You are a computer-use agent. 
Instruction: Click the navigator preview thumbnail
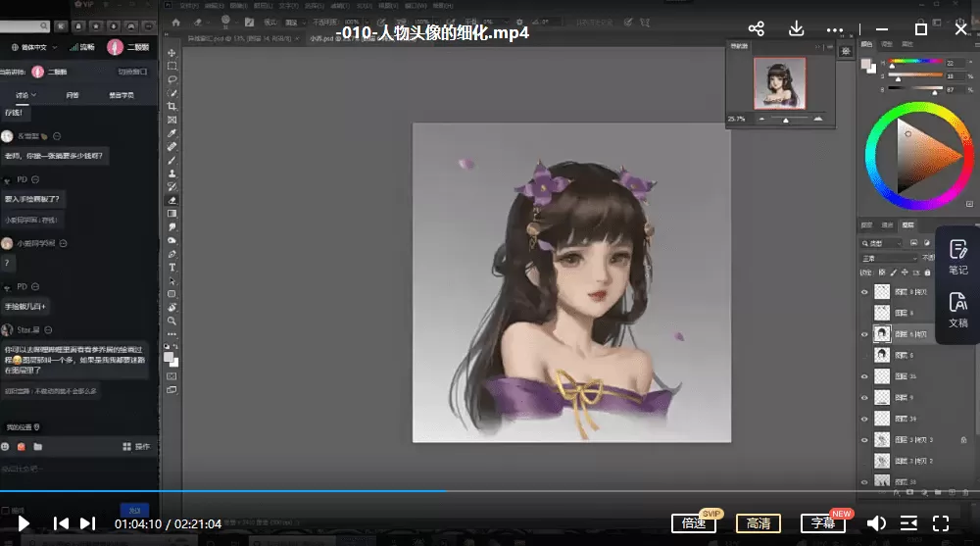tap(779, 83)
